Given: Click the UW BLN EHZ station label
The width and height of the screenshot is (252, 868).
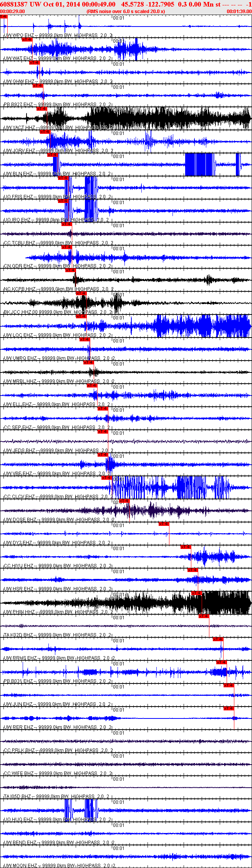Looking at the screenshot, I should click(18, 174).
